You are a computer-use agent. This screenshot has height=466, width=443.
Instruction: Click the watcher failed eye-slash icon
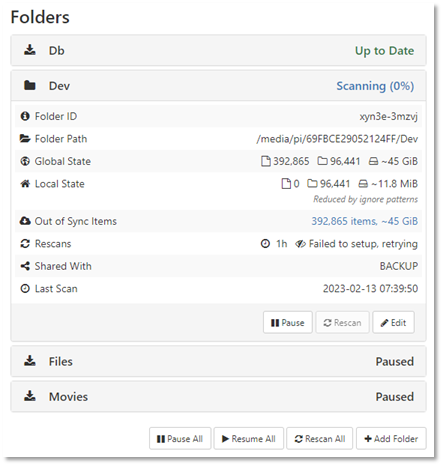(x=300, y=244)
